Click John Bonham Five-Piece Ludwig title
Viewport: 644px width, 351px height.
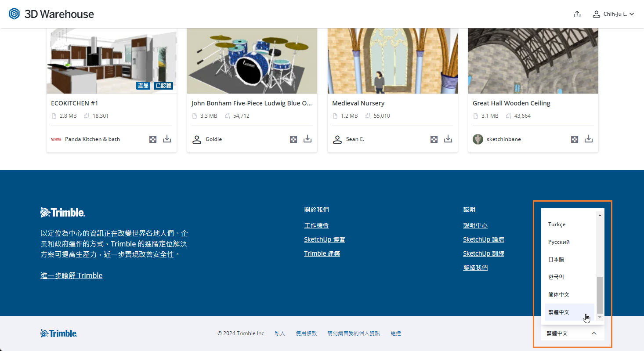pos(252,103)
